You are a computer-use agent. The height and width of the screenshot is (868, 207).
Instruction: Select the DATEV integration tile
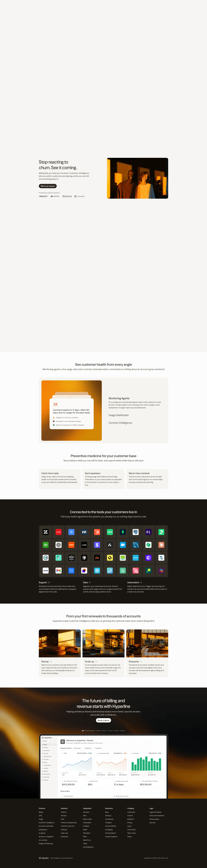123,558
